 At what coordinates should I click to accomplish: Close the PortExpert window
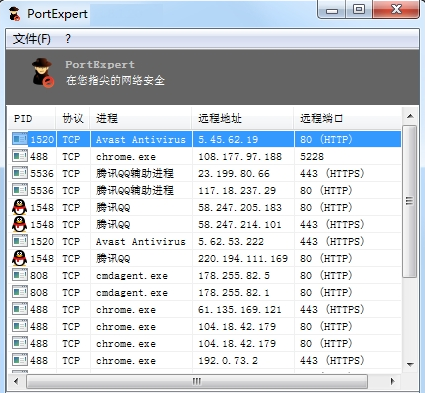click(396, 9)
